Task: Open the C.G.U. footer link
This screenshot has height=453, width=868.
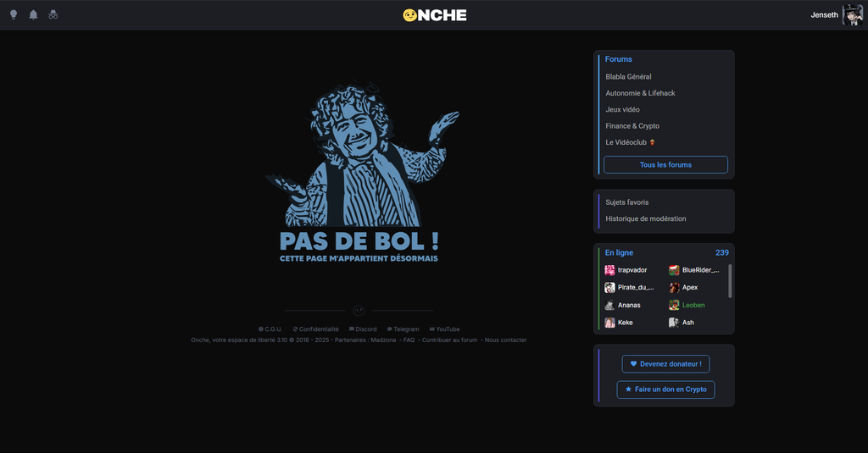Action: click(x=270, y=329)
